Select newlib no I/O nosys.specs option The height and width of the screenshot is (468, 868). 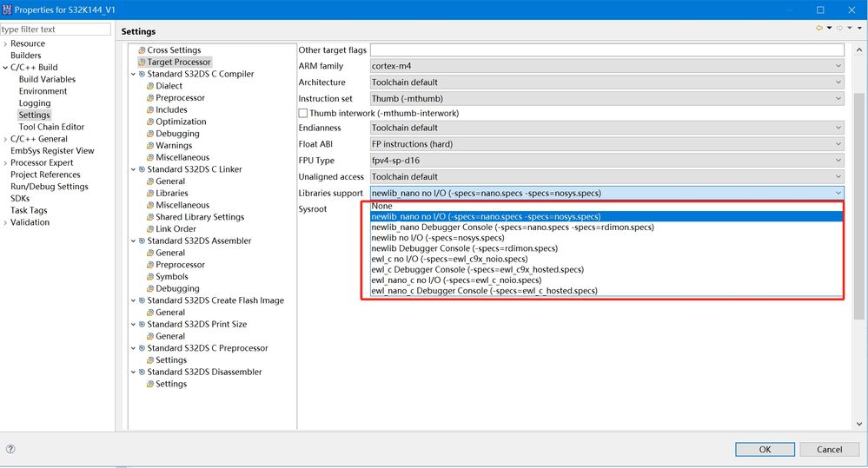pyautogui.click(x=606, y=237)
